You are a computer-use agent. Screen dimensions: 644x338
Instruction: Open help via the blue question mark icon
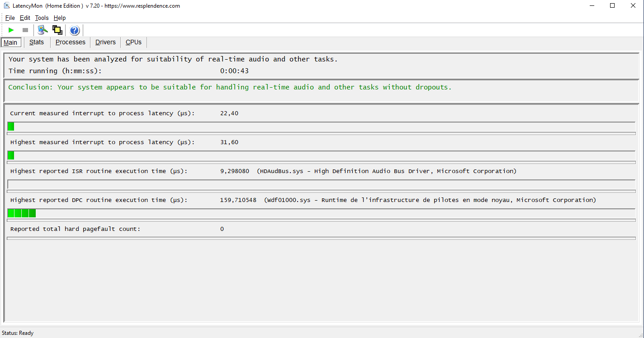tap(75, 30)
